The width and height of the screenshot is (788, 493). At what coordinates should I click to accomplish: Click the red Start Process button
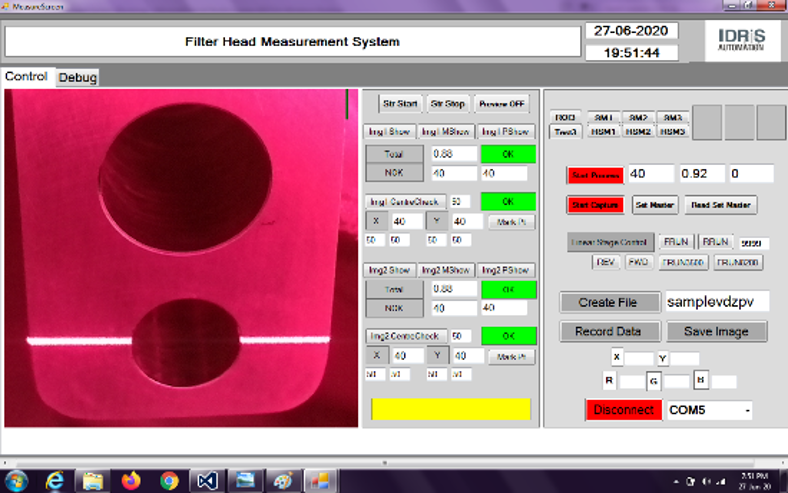coord(595,175)
